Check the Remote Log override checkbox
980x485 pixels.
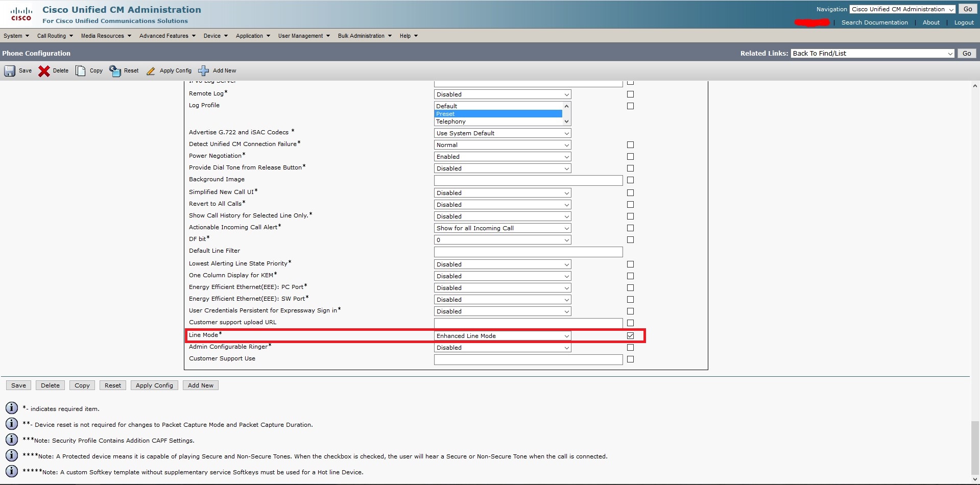tap(630, 93)
